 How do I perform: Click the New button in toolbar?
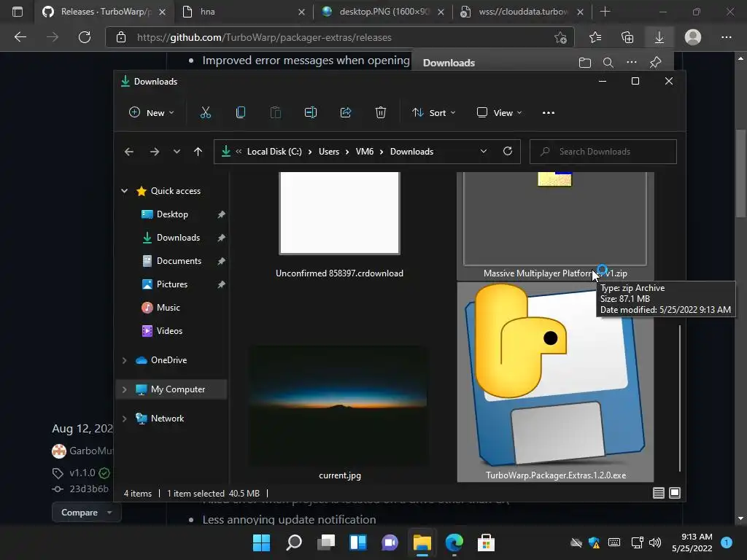pyautogui.click(x=151, y=112)
